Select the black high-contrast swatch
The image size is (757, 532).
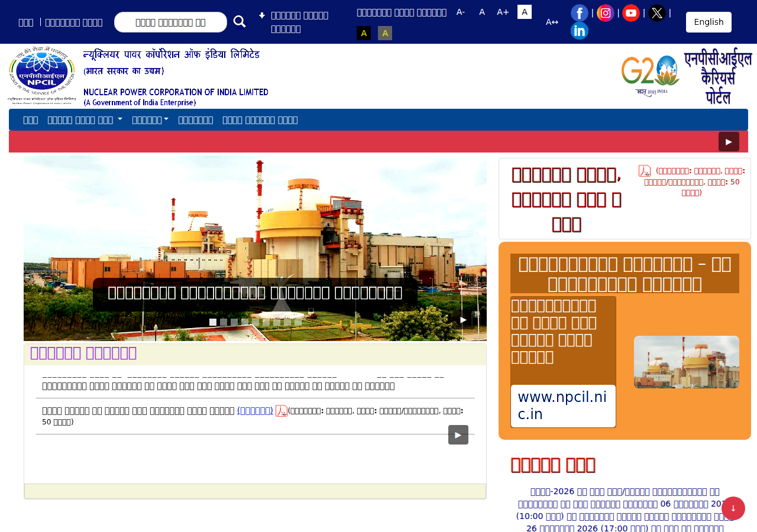coord(364,33)
